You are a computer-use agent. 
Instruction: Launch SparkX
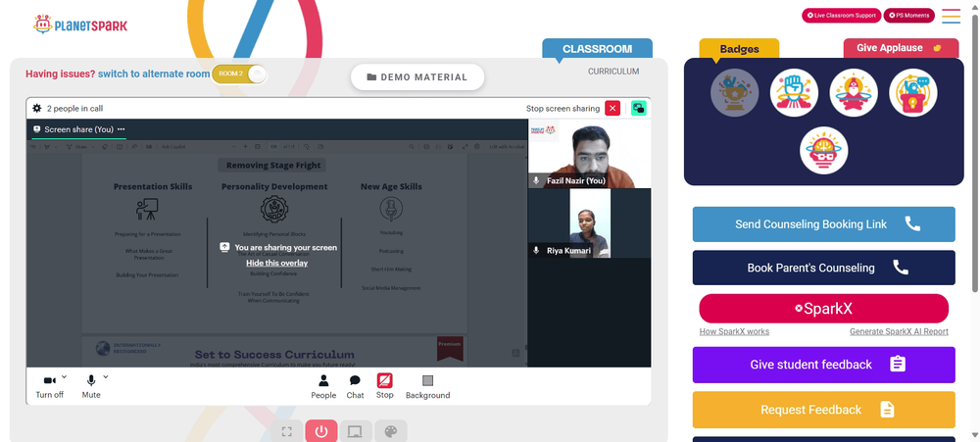(824, 308)
